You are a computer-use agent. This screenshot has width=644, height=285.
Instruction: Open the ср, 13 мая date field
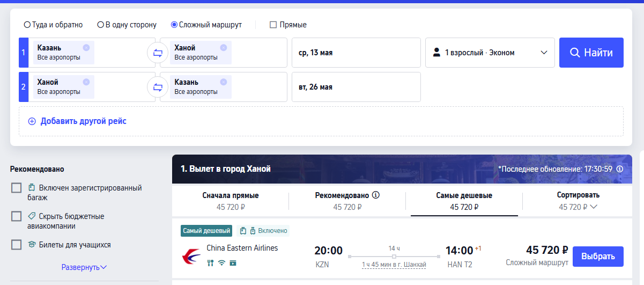tap(356, 53)
